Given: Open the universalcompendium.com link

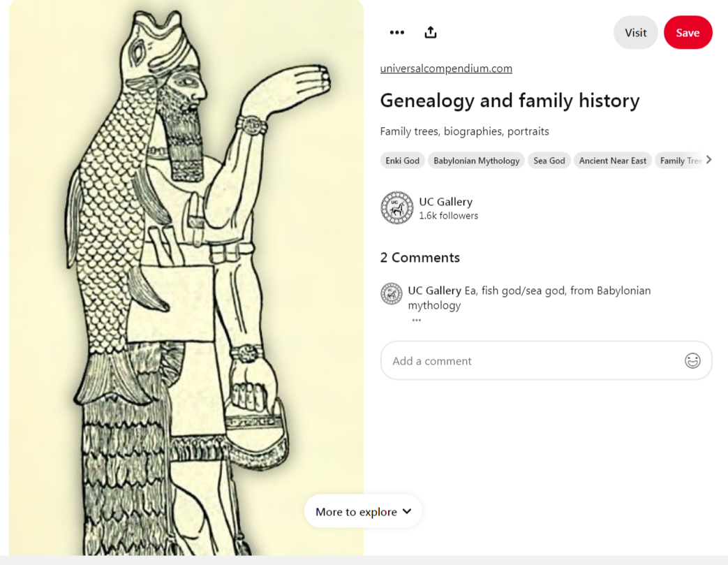Looking at the screenshot, I should (446, 68).
